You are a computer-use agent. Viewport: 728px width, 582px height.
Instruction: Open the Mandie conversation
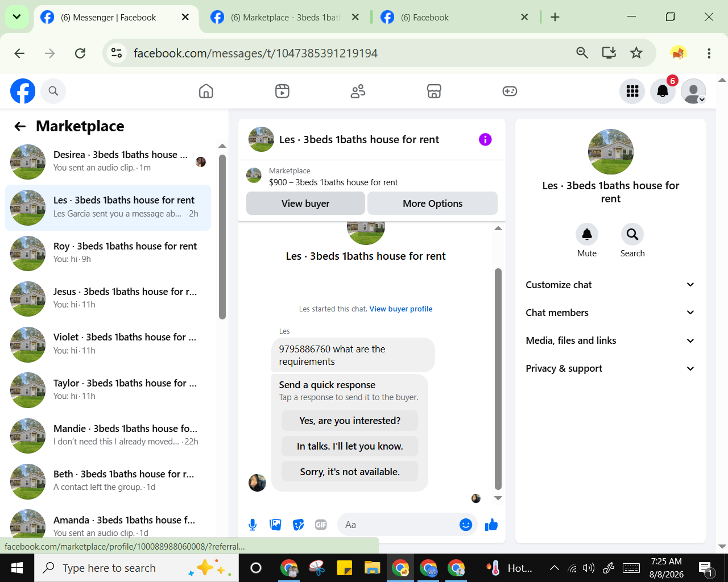108,435
